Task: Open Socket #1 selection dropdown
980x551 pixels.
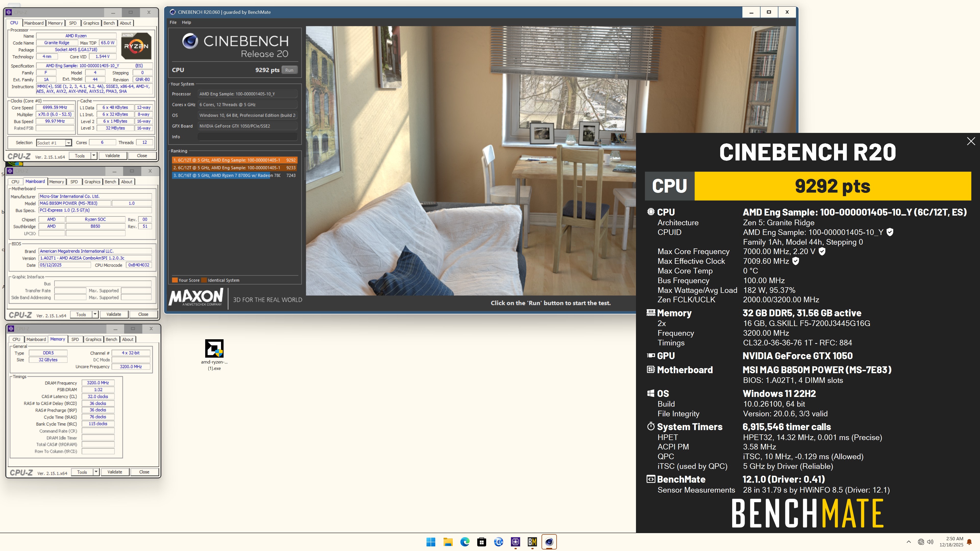Action: click(54, 143)
